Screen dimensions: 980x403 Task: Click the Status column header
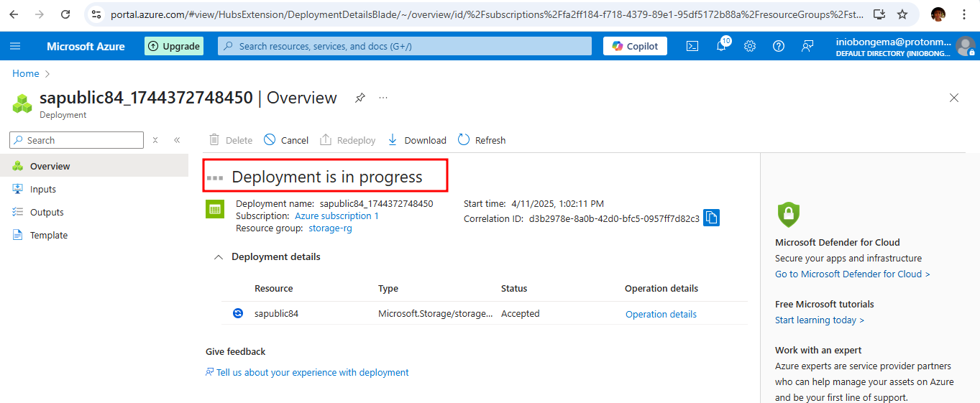point(514,288)
